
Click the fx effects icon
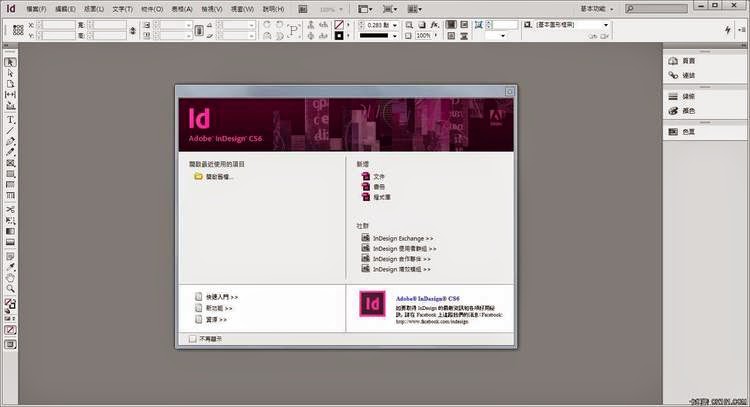click(x=434, y=24)
